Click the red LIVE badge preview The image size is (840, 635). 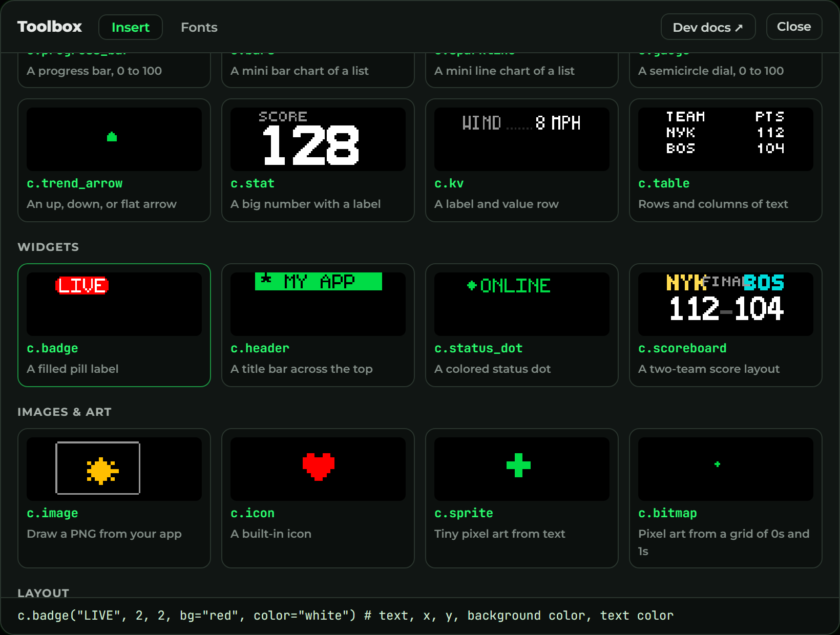[114, 304]
